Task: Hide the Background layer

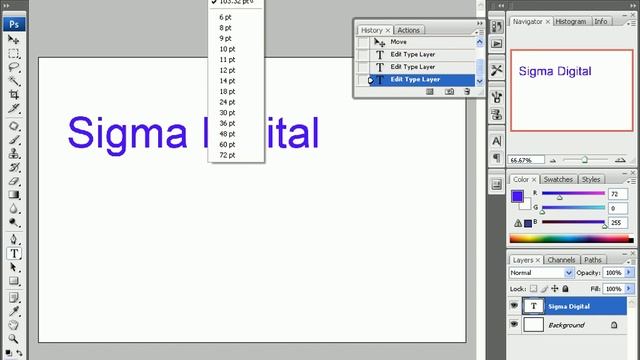Action: coord(514,324)
